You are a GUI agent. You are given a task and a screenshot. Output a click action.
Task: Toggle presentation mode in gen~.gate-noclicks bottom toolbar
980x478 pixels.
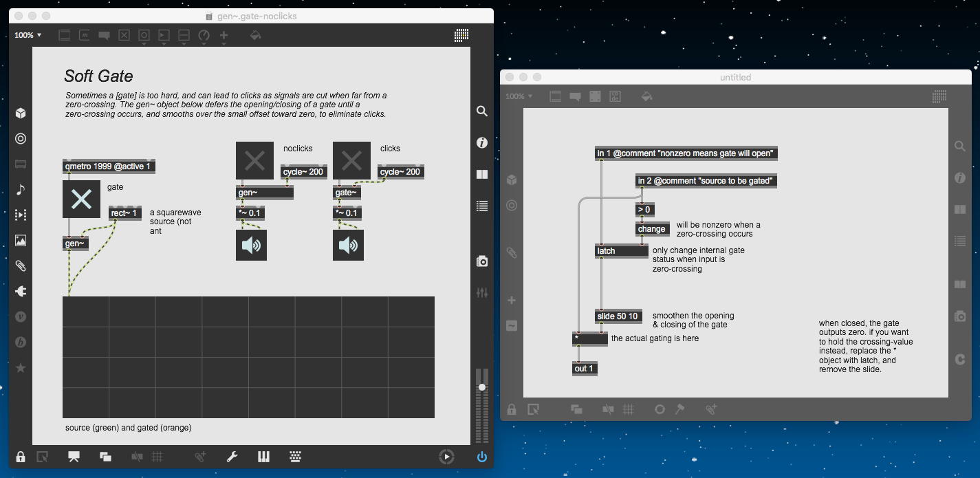(74, 457)
